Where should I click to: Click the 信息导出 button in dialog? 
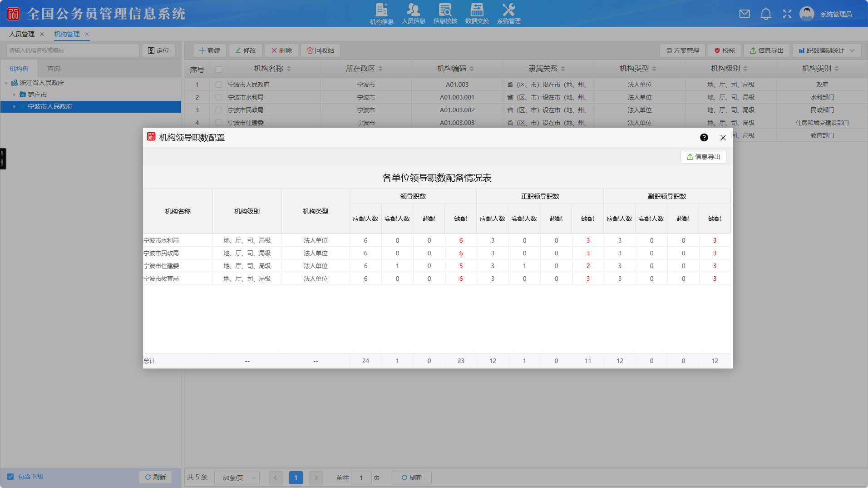click(x=703, y=157)
